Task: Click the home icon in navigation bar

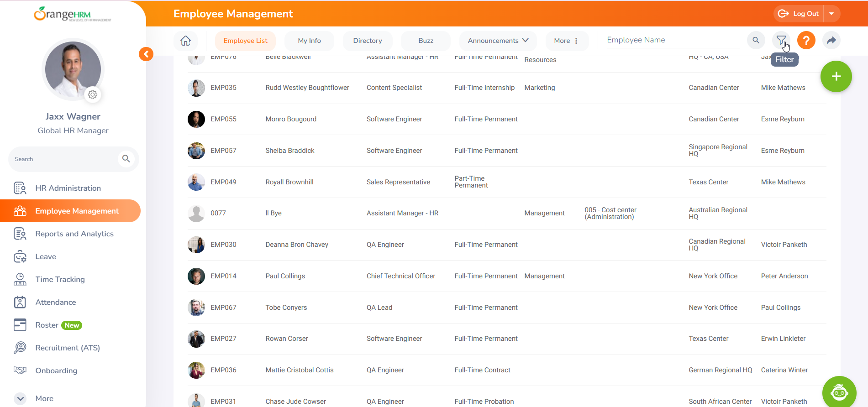Action: coord(185,41)
